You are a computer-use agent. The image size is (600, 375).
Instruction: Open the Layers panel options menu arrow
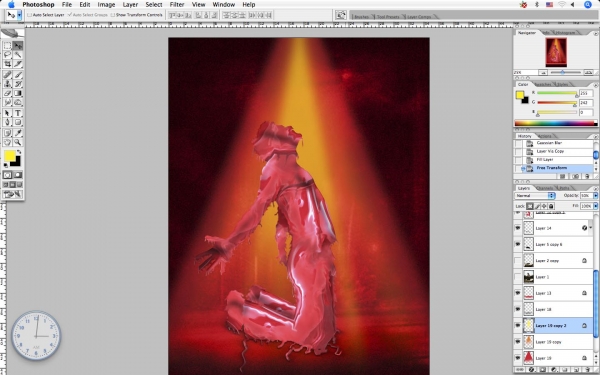(x=595, y=188)
